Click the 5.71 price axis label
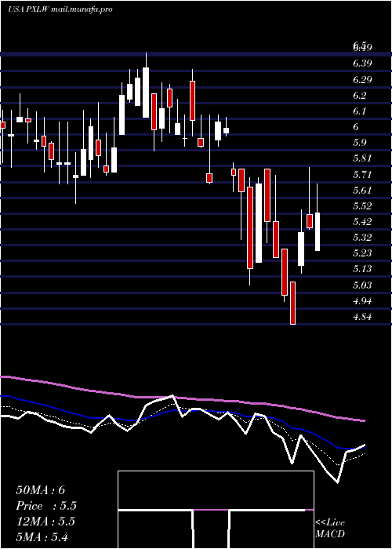Screen dimensions: 392x549 tap(362, 174)
